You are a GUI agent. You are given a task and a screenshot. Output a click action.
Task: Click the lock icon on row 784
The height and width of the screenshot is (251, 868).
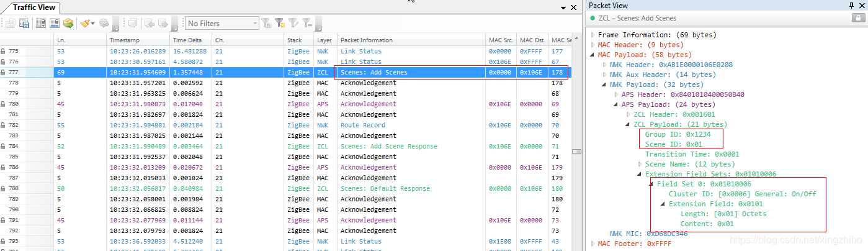pyautogui.click(x=3, y=146)
